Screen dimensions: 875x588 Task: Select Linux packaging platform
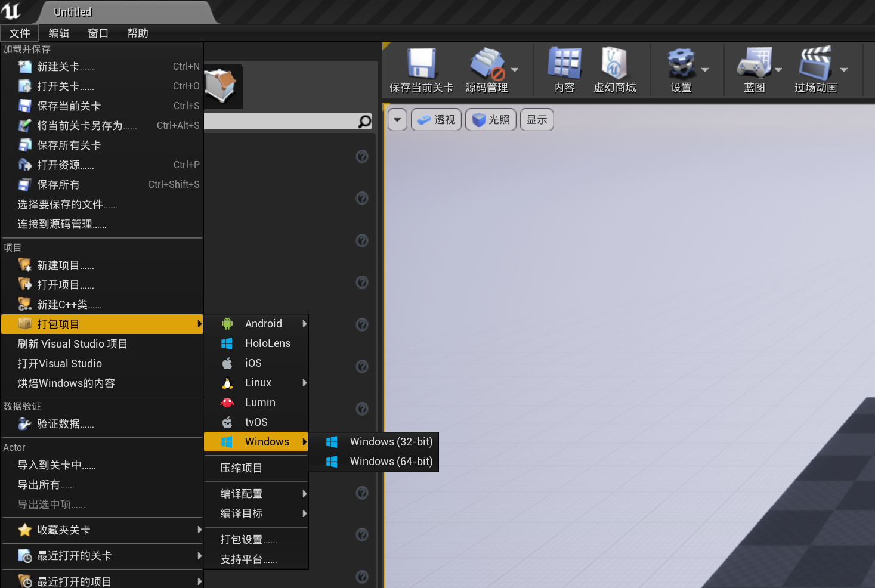click(x=256, y=383)
